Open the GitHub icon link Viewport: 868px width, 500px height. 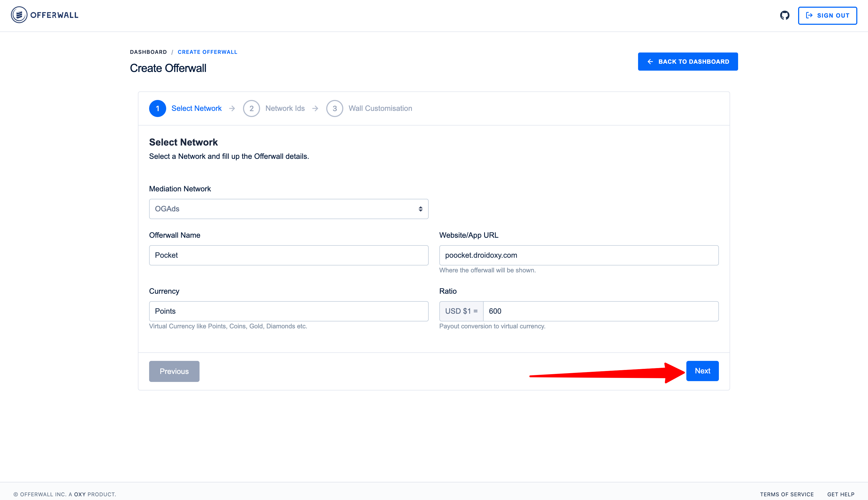pyautogui.click(x=785, y=15)
